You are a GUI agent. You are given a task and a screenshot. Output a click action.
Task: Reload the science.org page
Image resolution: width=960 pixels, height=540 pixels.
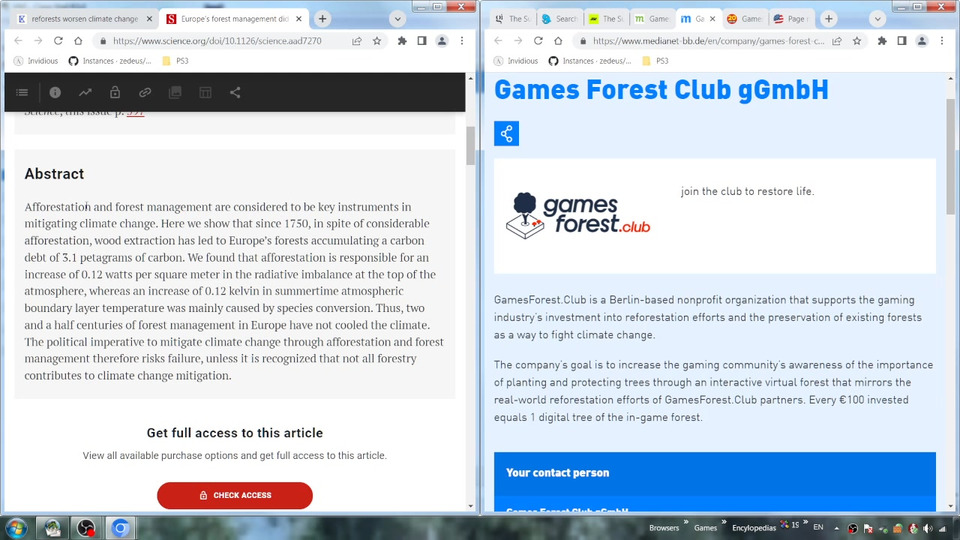(58, 41)
